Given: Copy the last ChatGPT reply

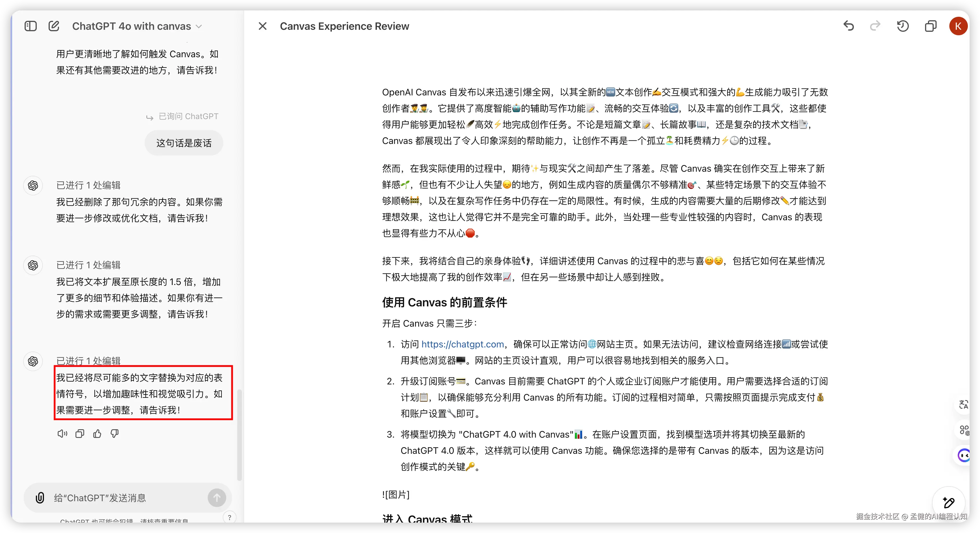Looking at the screenshot, I should (x=80, y=433).
